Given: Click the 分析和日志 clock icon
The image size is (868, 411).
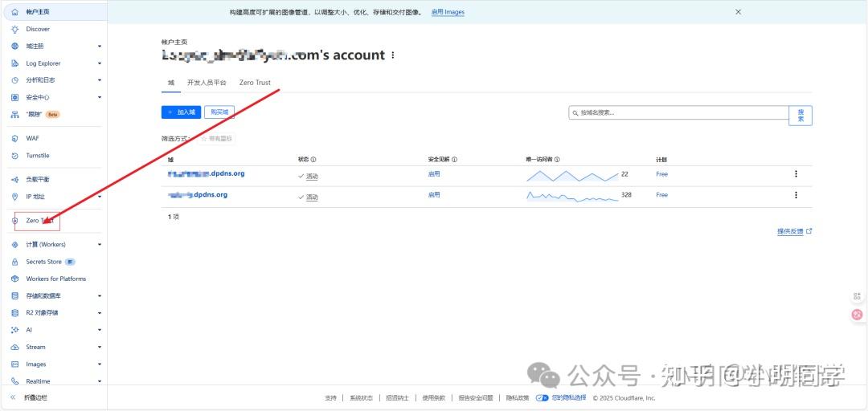Looking at the screenshot, I should click(15, 80).
